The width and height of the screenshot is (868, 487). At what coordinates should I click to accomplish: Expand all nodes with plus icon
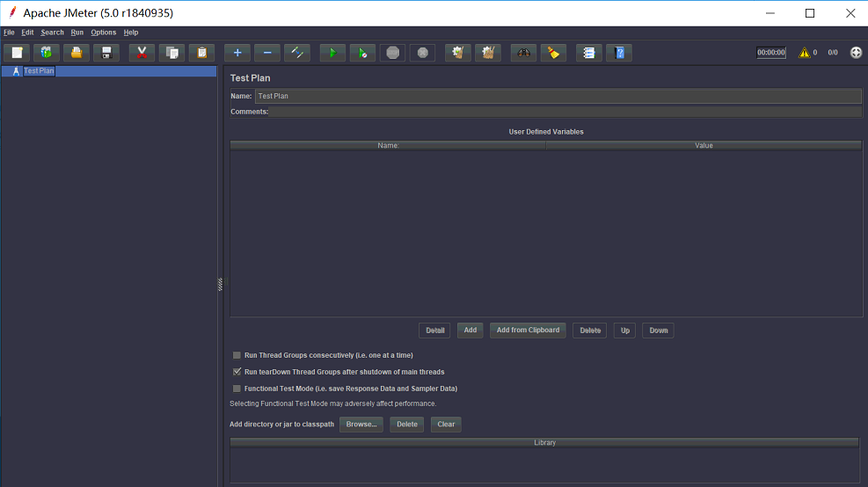(x=237, y=53)
